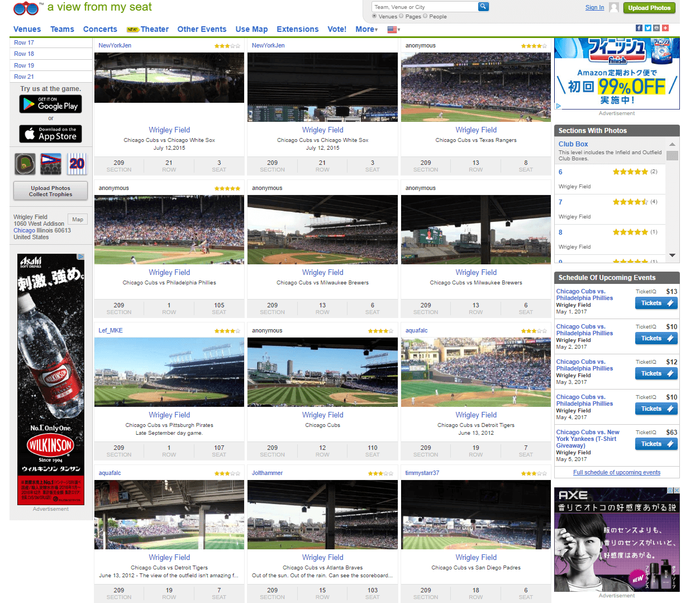Image resolution: width=700 pixels, height=603 pixels.
Task: Click the green Upload Photos button
Action: point(649,8)
